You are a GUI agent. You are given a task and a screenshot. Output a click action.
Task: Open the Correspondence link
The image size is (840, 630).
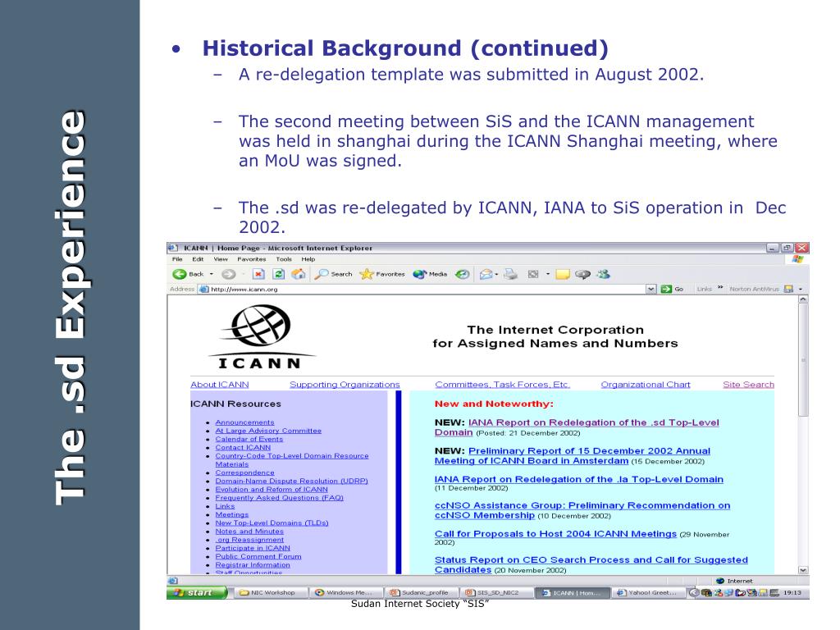(244, 472)
